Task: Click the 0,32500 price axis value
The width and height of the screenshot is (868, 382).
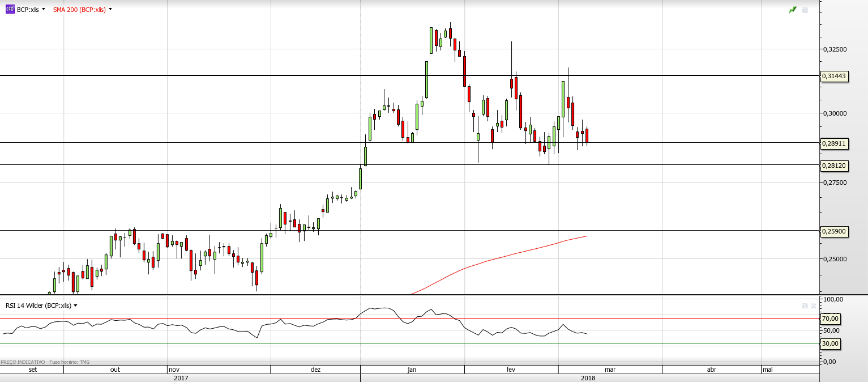Action: (835, 49)
